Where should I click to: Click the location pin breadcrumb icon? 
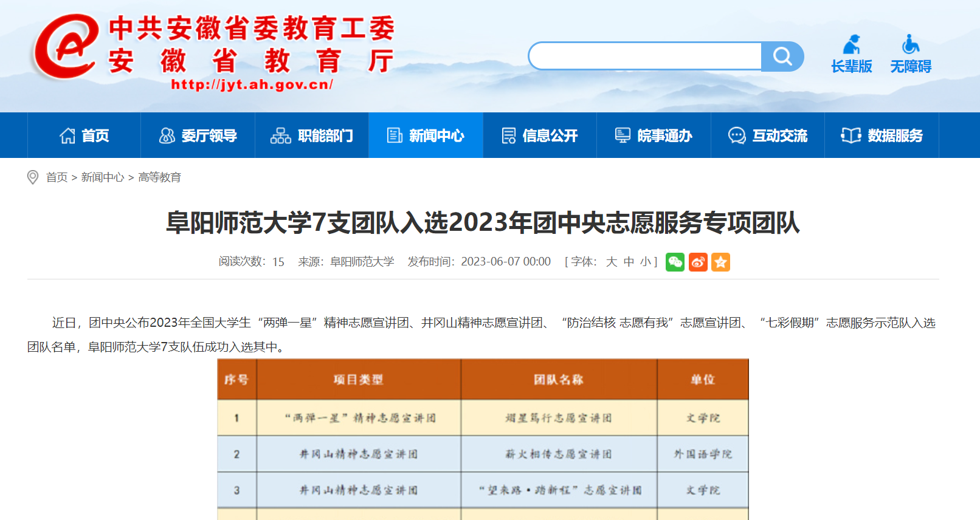(33, 177)
